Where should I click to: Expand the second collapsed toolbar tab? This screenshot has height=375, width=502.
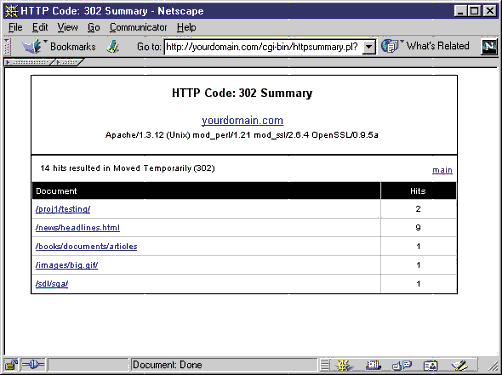pyautogui.click(x=69, y=62)
